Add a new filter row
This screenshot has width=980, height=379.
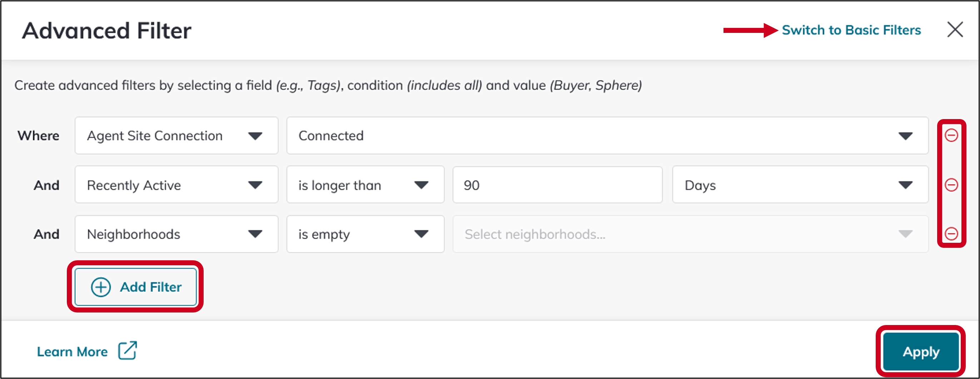point(135,287)
